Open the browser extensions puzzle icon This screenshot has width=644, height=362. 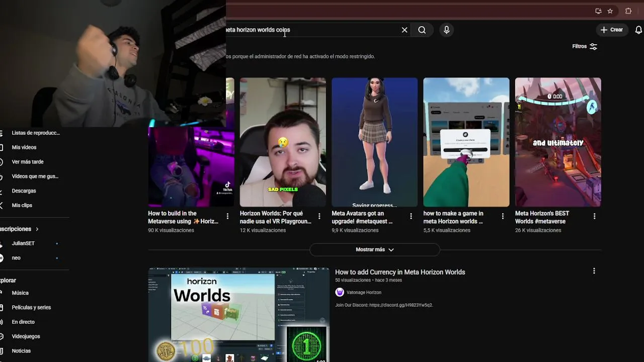tap(628, 11)
